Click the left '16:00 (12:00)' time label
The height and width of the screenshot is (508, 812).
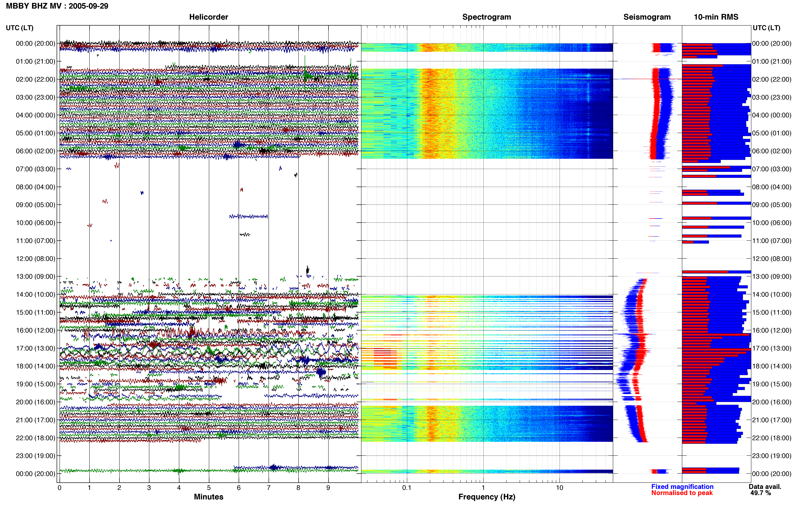(x=35, y=330)
